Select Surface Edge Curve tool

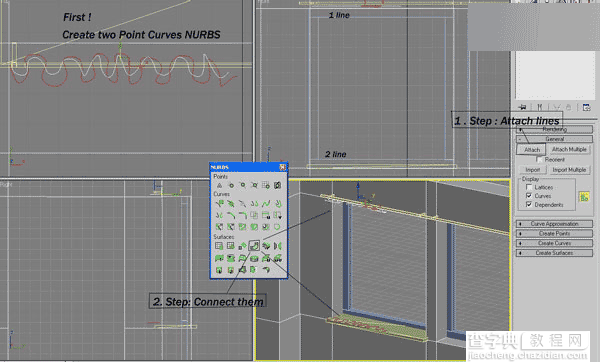(x=277, y=227)
